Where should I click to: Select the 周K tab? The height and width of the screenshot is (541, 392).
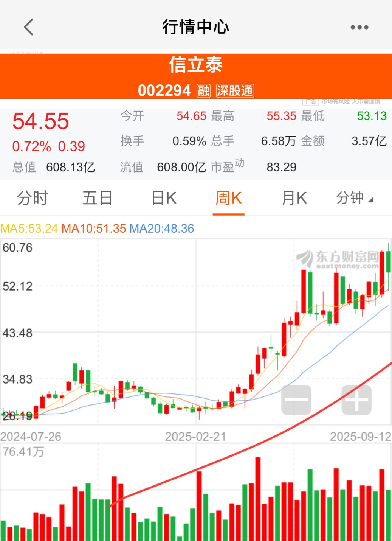coord(228,198)
